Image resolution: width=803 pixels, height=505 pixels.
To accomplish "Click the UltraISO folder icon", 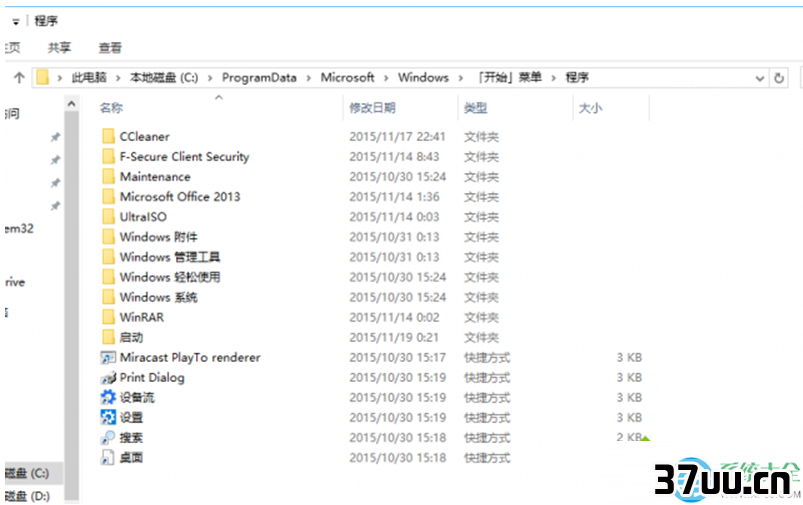I will (x=108, y=217).
